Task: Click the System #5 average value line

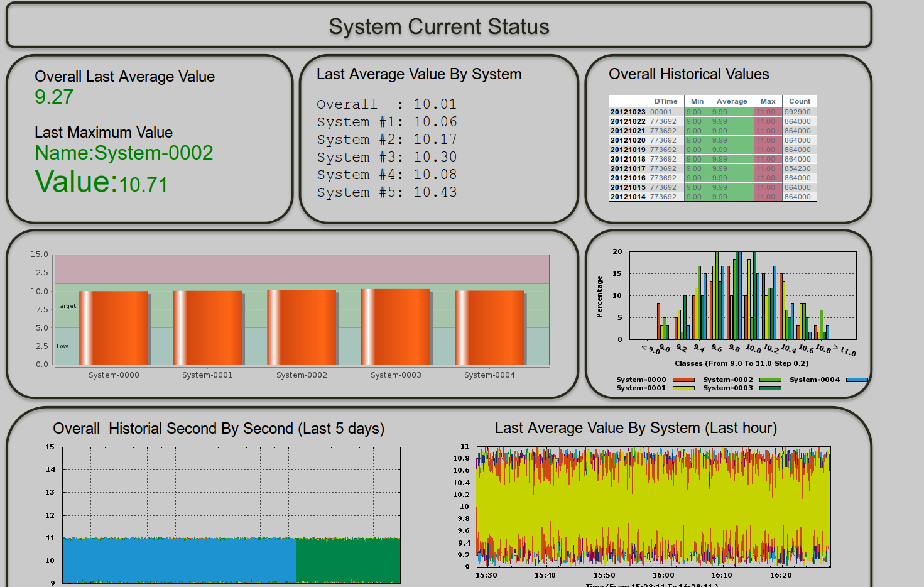Action: coord(386,192)
